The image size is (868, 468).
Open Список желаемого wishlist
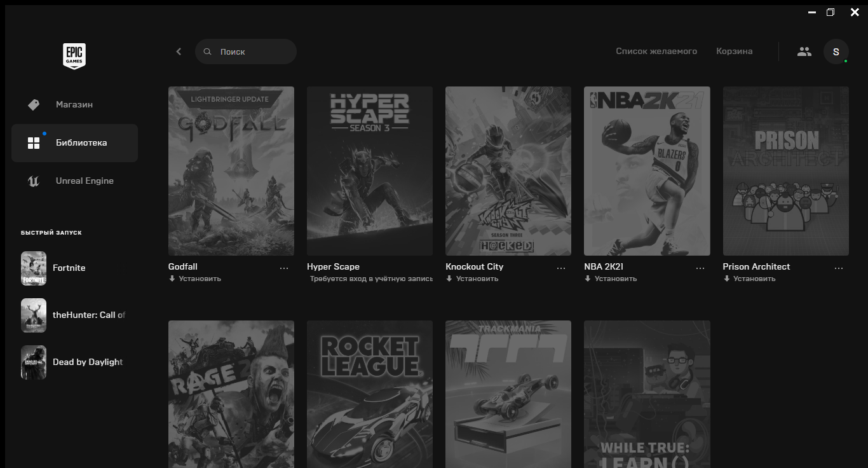coord(656,51)
